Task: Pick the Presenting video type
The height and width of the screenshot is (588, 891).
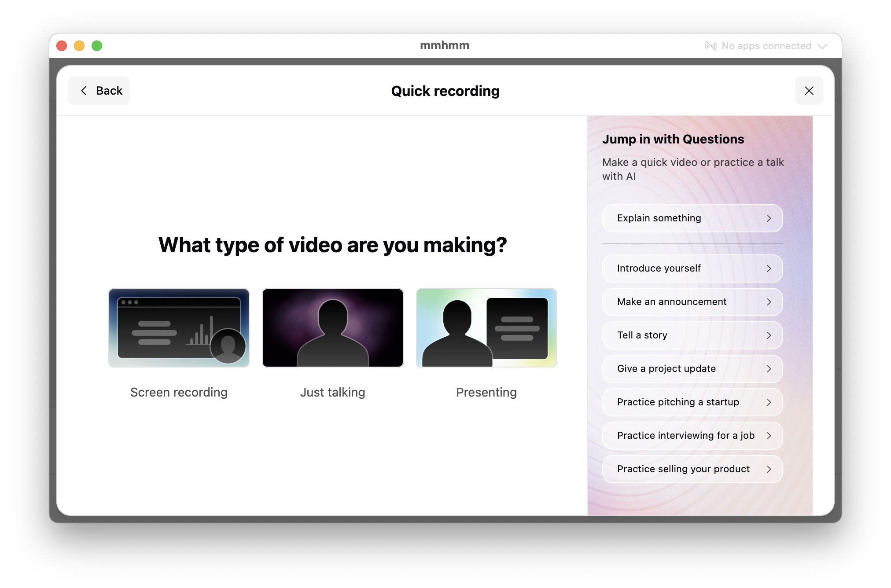Action: 486,328
